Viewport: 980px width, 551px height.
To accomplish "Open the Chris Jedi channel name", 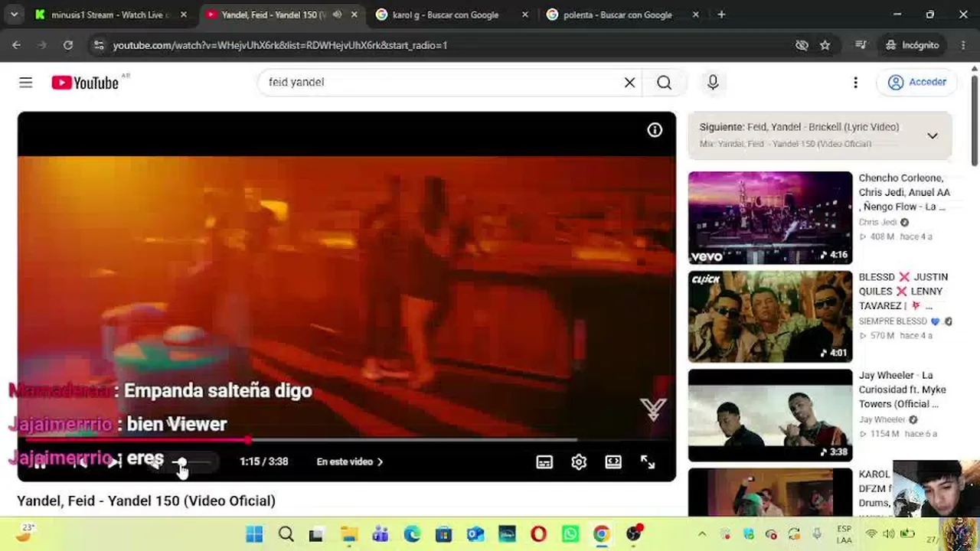I will point(877,222).
